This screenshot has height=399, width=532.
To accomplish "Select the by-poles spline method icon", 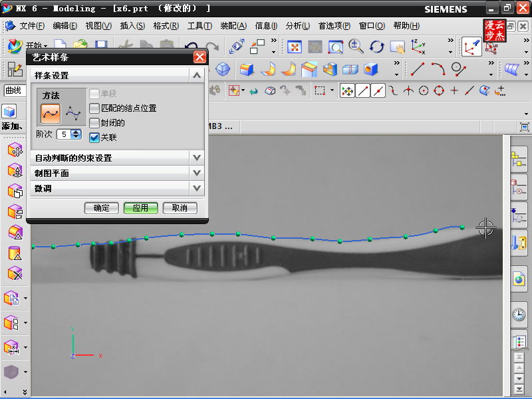I will click(x=73, y=114).
